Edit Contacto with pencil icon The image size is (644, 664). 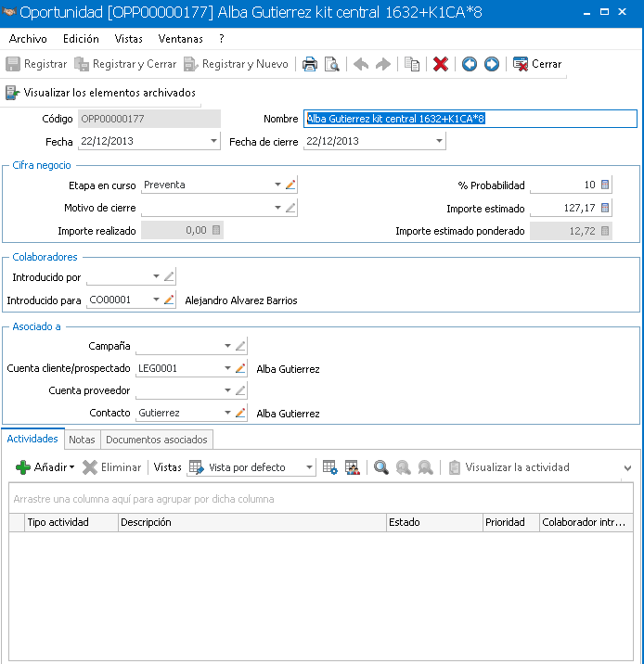pos(240,413)
